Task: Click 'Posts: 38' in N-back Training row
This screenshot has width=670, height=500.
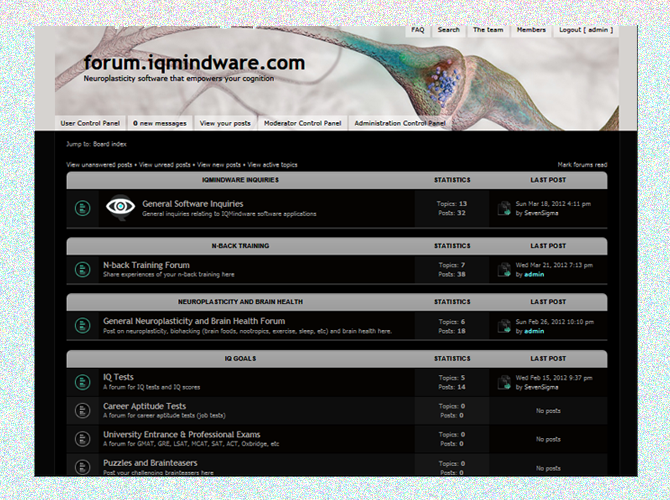Action: pos(452,274)
